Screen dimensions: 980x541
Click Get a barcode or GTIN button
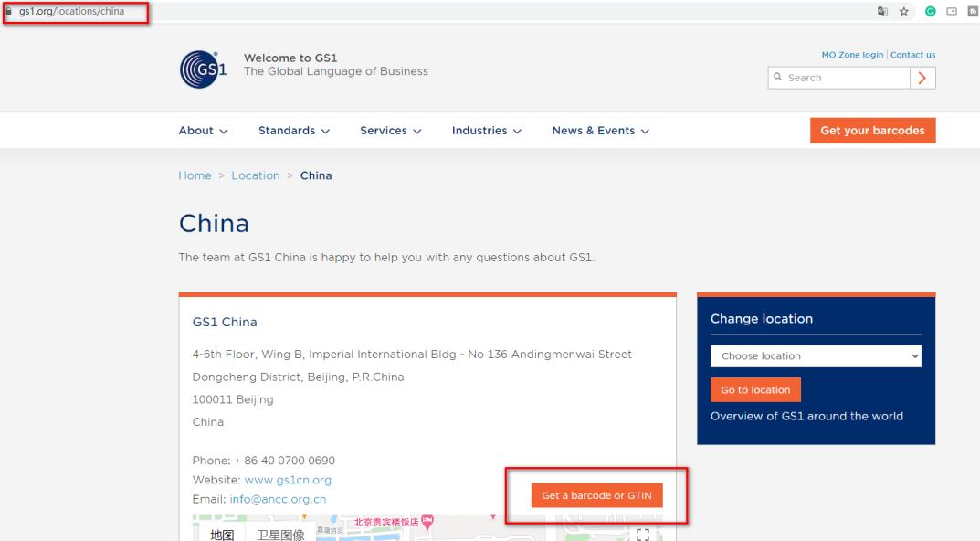597,495
